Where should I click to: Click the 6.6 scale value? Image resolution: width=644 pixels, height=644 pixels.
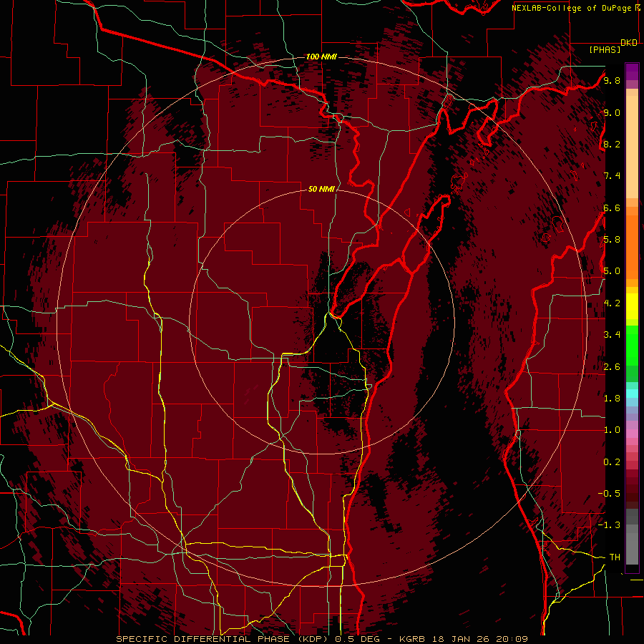point(612,208)
